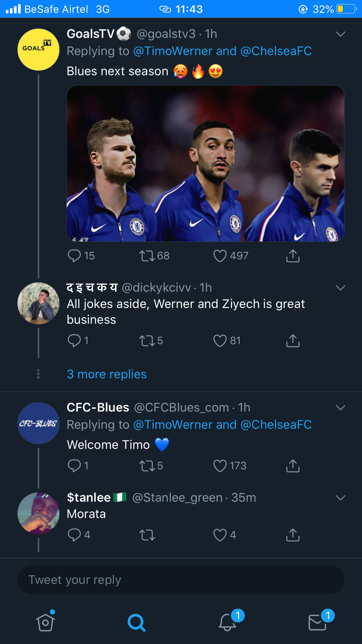This screenshot has height=644, width=362.
Task: Show 3 more replies
Action: [107, 374]
